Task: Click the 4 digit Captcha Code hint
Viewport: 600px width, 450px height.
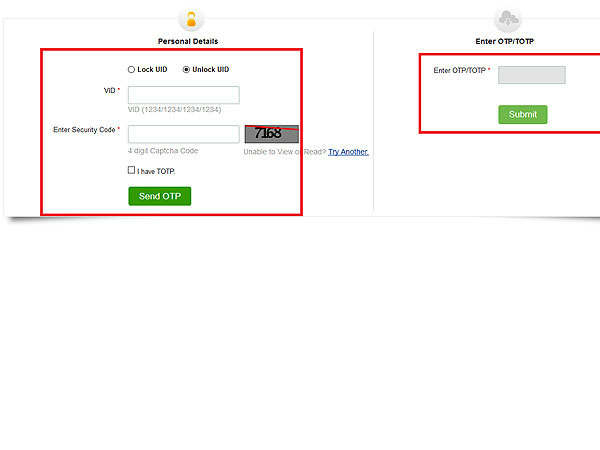Action: coord(163,151)
